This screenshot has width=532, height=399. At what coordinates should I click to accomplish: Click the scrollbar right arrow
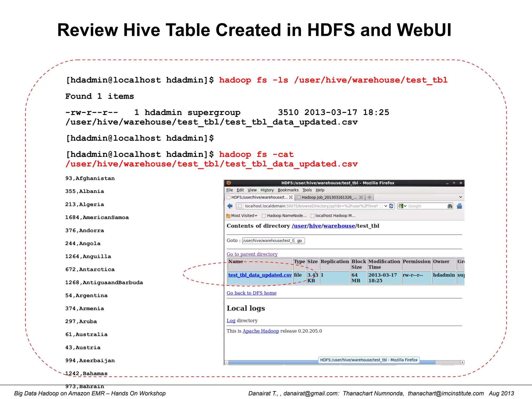click(462, 362)
